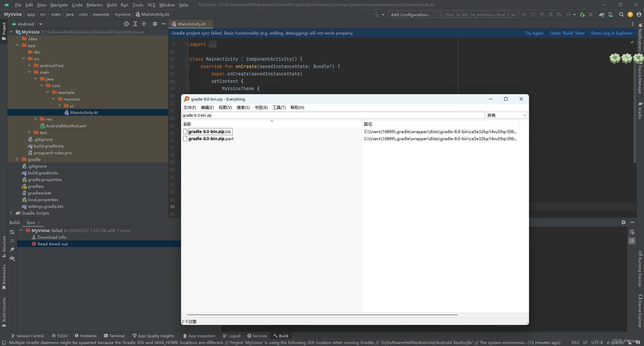The width and height of the screenshot is (644, 346).
Task: Open the VCS menu
Action: coord(151,5)
